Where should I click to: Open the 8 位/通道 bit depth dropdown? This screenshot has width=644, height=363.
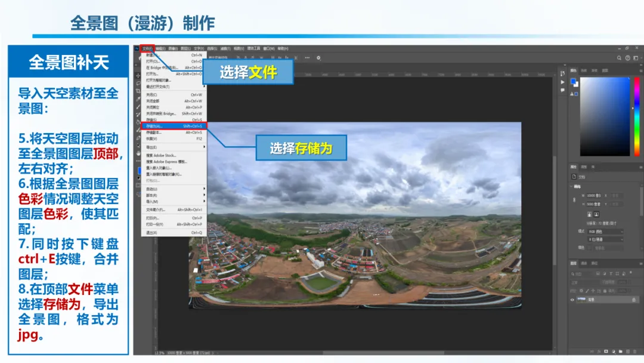tap(605, 239)
